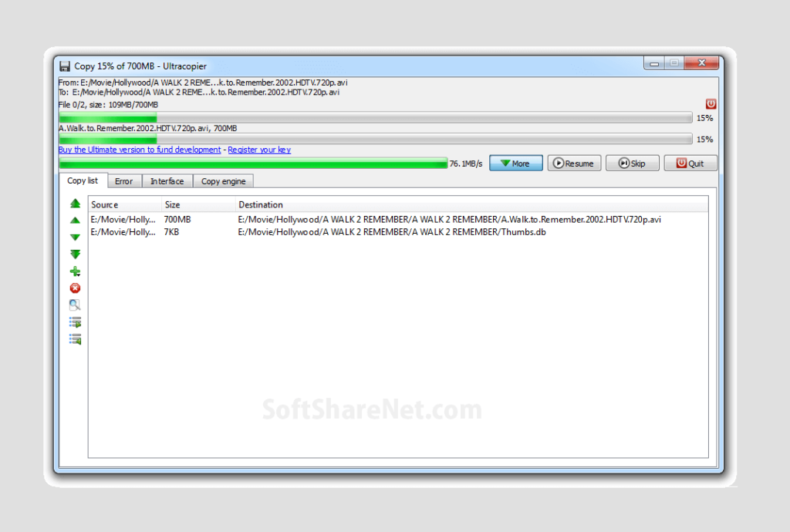Quit the copy operation
This screenshot has width=790, height=532.
690,163
